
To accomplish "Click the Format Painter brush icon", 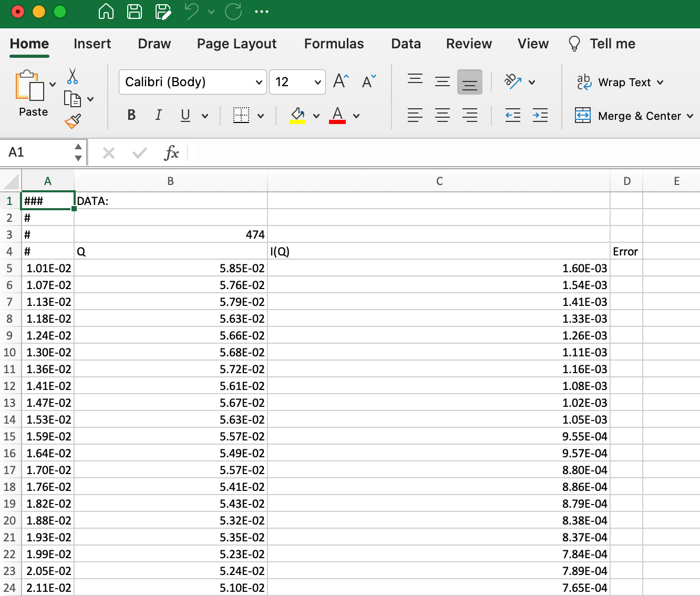I will point(73,121).
